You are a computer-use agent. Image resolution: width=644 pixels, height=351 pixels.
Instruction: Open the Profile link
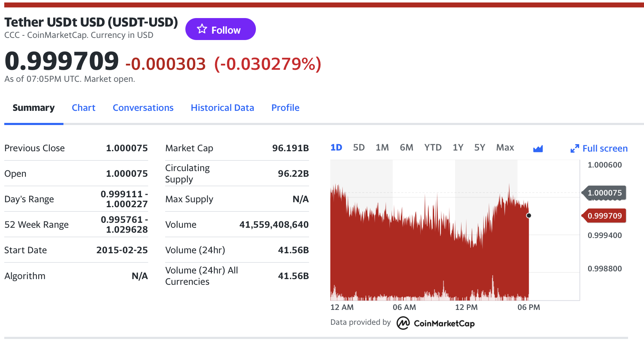pyautogui.click(x=285, y=107)
